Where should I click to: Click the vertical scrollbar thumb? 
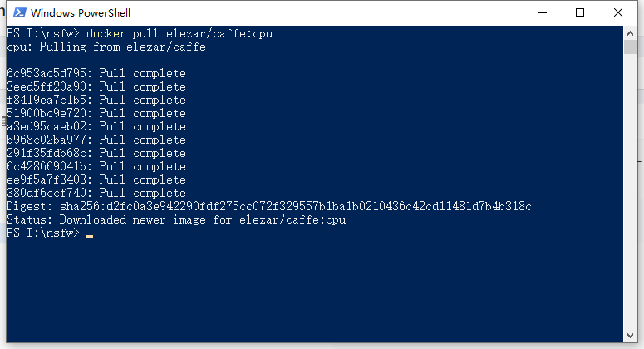point(630,47)
